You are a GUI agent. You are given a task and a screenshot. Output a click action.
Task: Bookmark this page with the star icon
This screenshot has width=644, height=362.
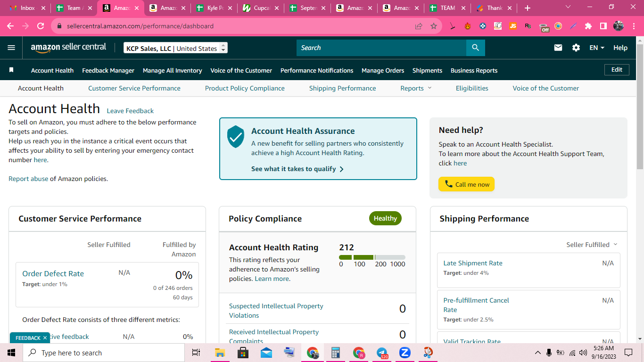tap(434, 26)
